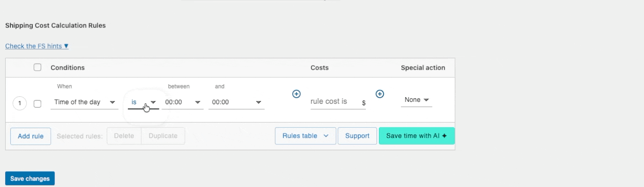The height and width of the screenshot is (187, 644).
Task: Click the 'Save time with AI' button
Action: (416, 136)
